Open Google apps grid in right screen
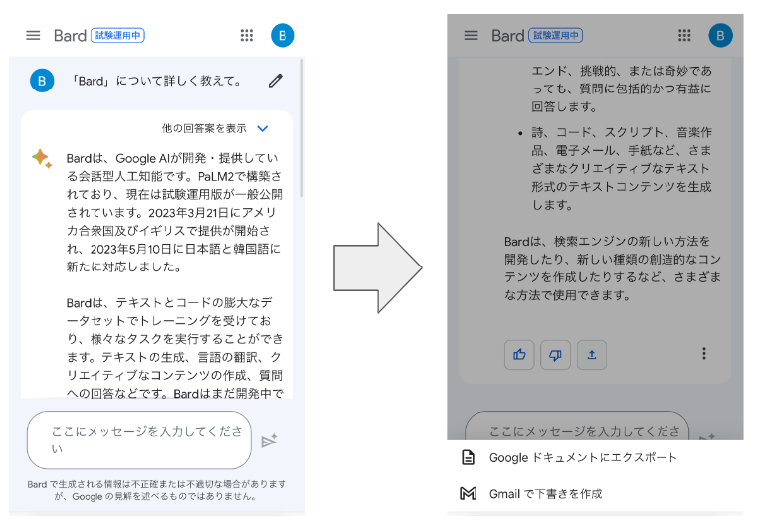Viewport: 761px width, 532px height. pos(684,36)
